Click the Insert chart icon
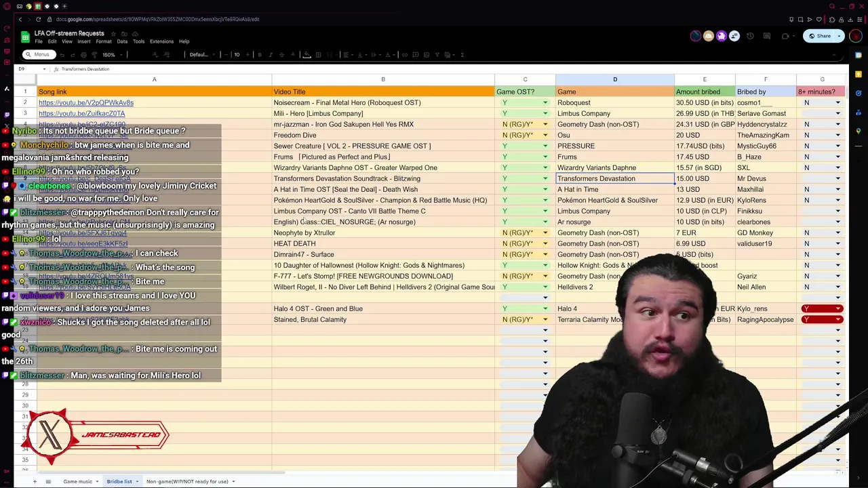 427,55
